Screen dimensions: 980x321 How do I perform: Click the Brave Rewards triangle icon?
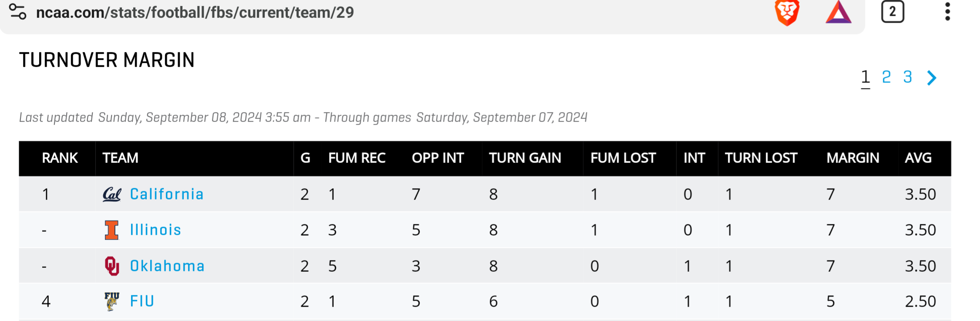pyautogui.click(x=838, y=12)
